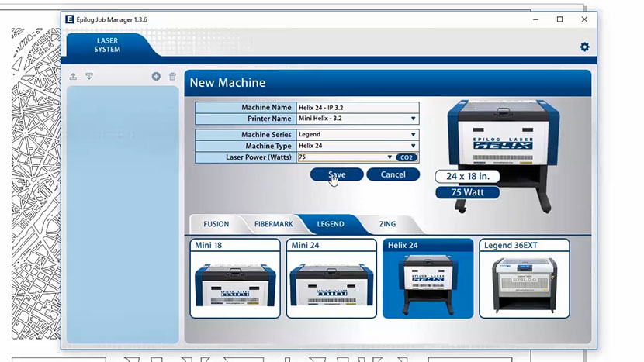Click the Epilog Job Manager logo icon

[x=70, y=19]
